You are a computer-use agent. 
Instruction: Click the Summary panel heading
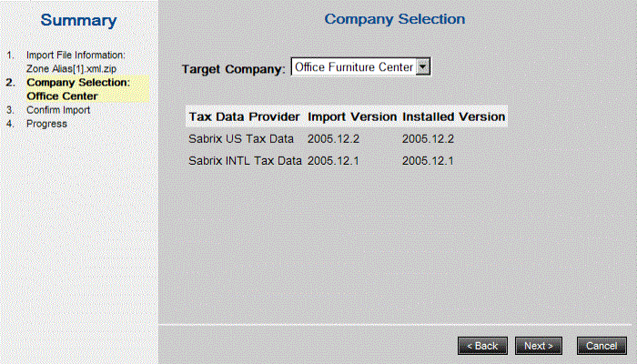(78, 21)
